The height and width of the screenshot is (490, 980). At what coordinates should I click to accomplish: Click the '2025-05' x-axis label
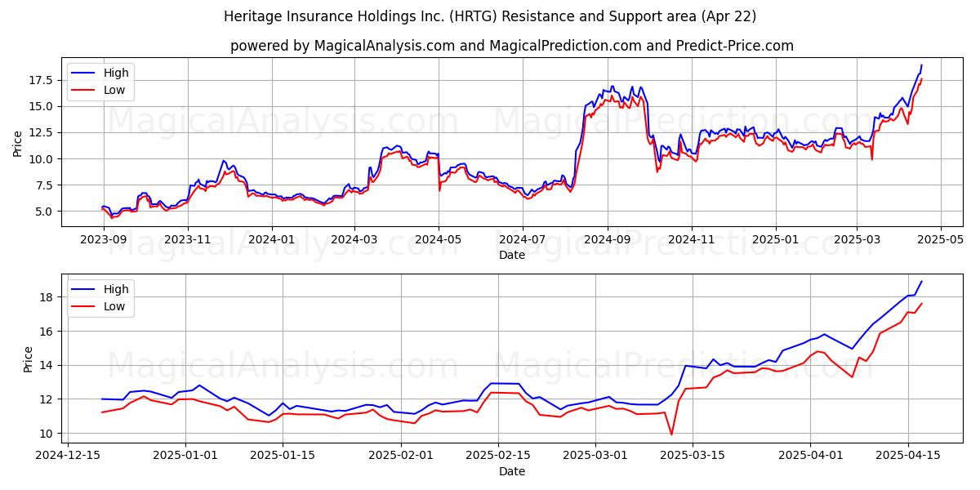[941, 240]
